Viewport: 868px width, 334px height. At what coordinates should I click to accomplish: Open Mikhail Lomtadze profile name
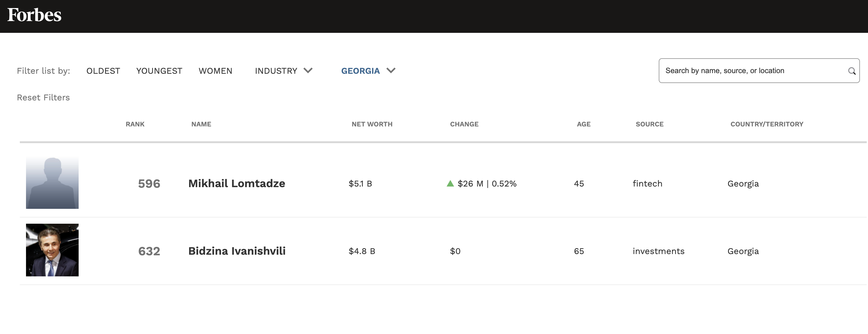coord(237,183)
